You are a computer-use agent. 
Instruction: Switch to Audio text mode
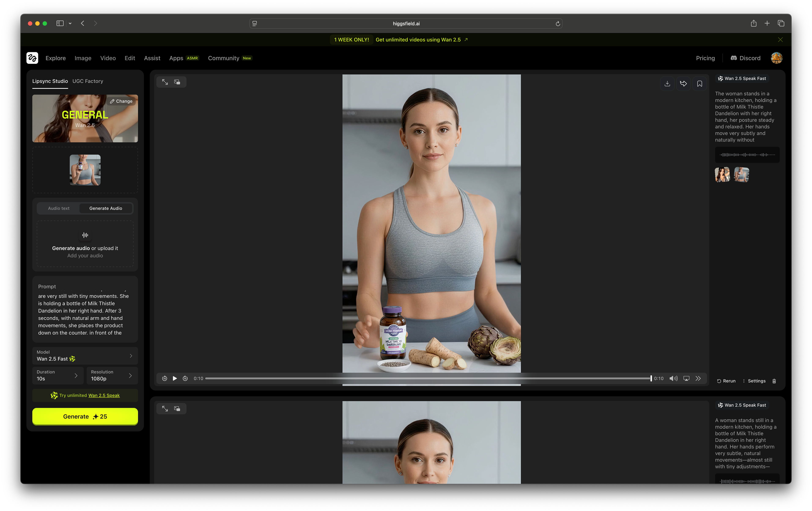pos(59,208)
